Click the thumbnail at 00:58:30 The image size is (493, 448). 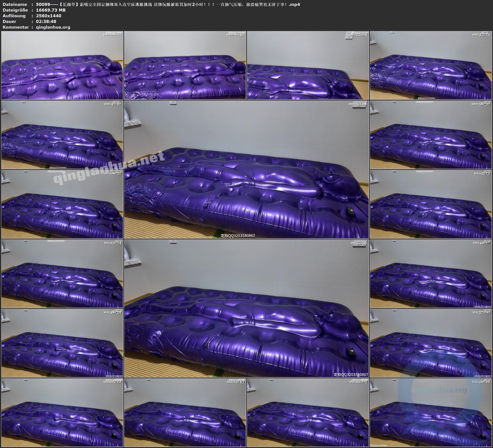(431, 135)
